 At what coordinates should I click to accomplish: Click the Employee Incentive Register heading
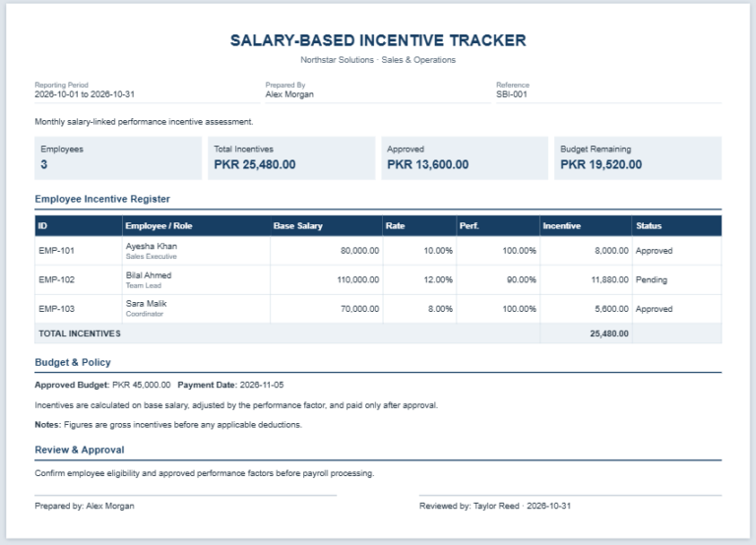[102, 199]
